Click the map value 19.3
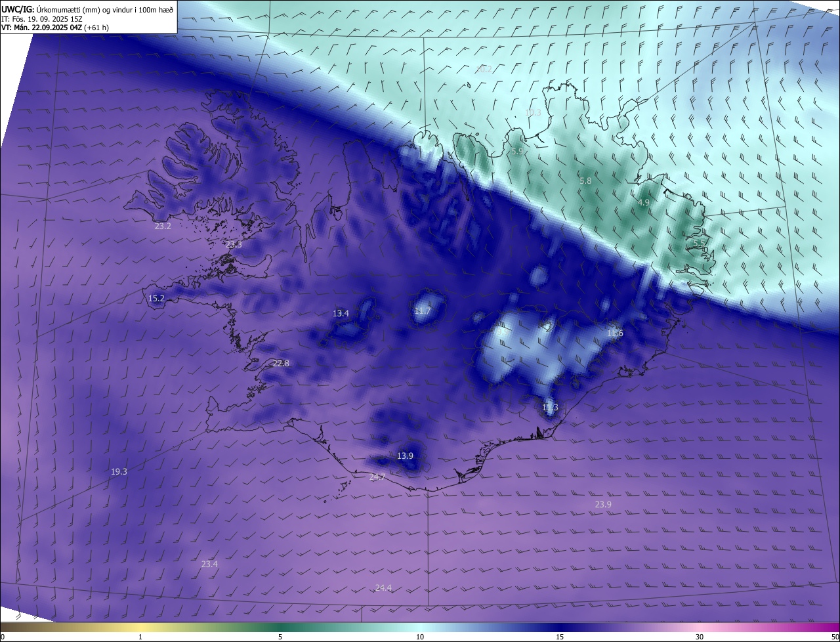Viewport: 840px width, 642px height. 119,472
